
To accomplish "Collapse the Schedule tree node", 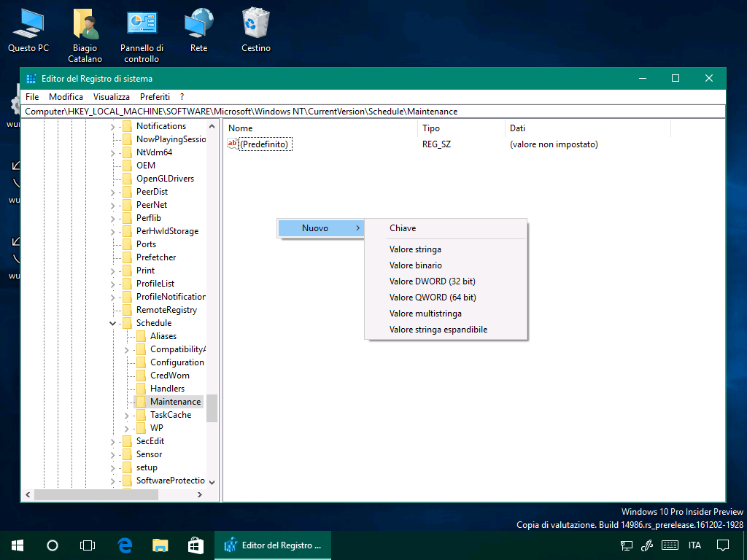I will [x=113, y=323].
